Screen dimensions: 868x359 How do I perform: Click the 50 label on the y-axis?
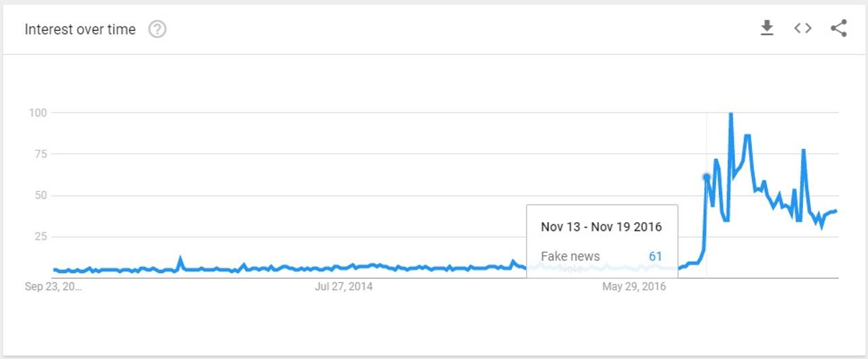click(x=39, y=195)
